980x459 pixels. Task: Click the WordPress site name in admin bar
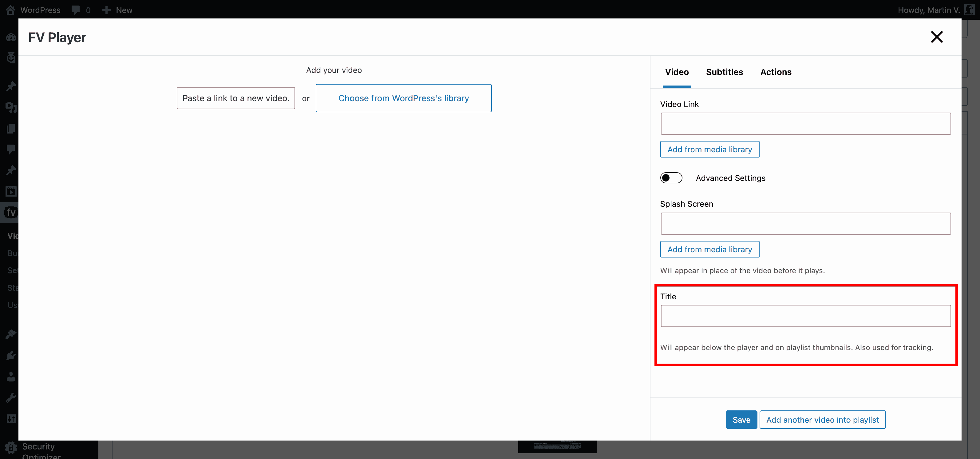(40, 10)
